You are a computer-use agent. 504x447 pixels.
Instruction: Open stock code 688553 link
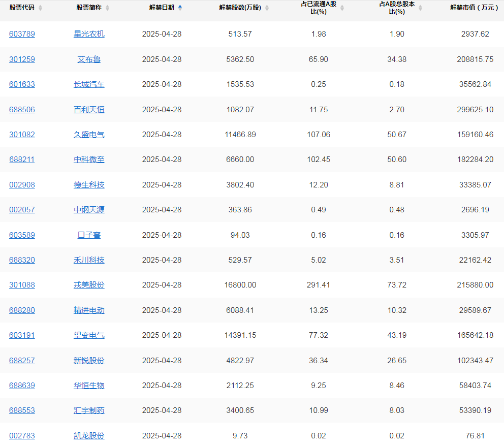[22, 411]
